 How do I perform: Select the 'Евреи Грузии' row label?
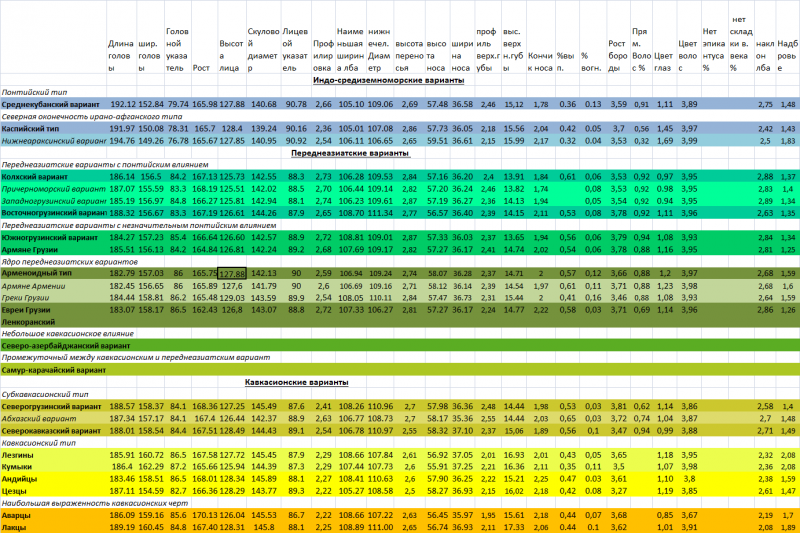26,310
